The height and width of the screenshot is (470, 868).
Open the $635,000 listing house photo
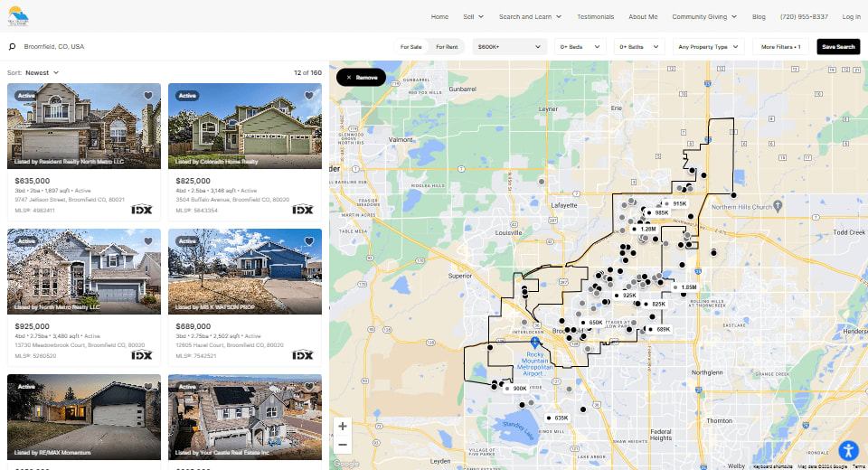pyautogui.click(x=84, y=127)
